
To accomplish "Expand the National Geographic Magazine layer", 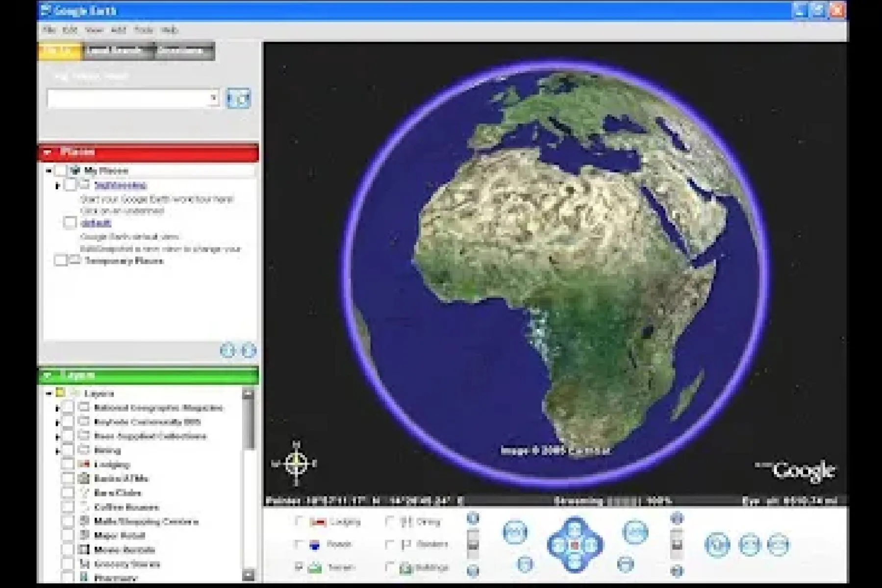I will pyautogui.click(x=57, y=408).
